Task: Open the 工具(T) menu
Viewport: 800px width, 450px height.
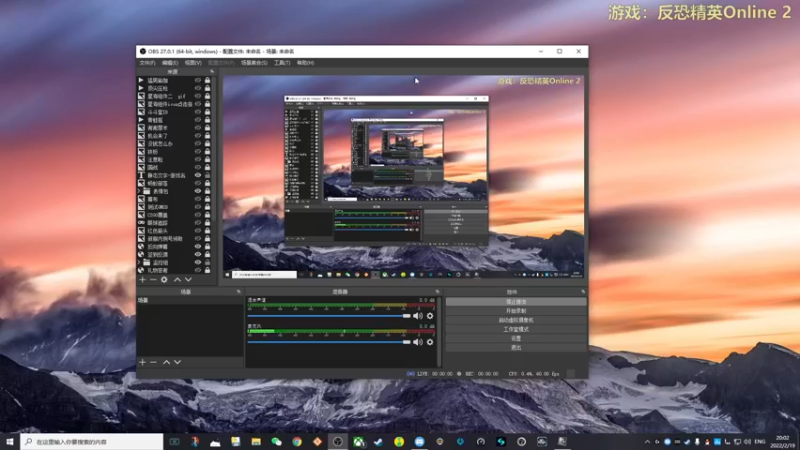Action: tap(282, 63)
